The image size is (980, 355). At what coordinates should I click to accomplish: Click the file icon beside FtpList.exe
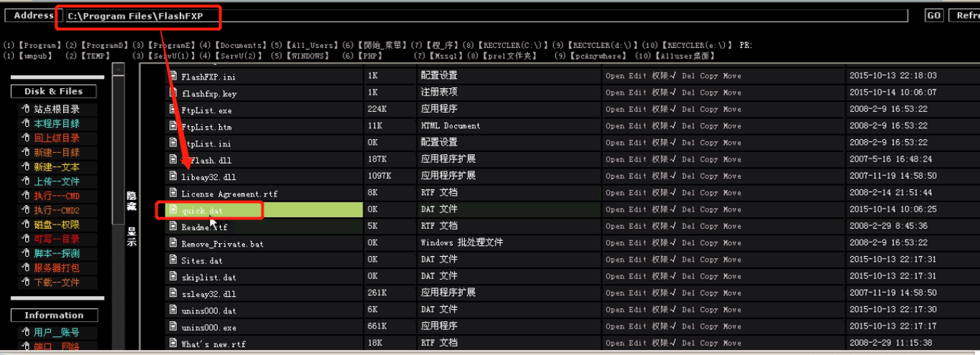coord(172,109)
